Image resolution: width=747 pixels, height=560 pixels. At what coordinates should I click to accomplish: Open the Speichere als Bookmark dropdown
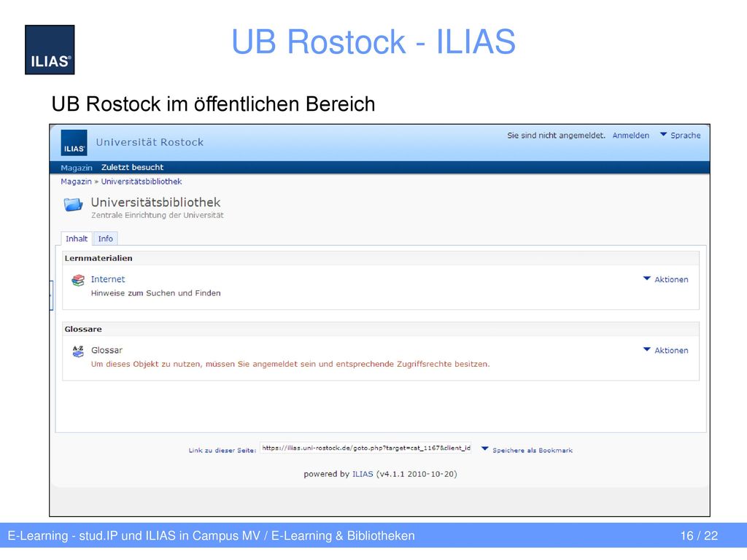tap(527, 450)
